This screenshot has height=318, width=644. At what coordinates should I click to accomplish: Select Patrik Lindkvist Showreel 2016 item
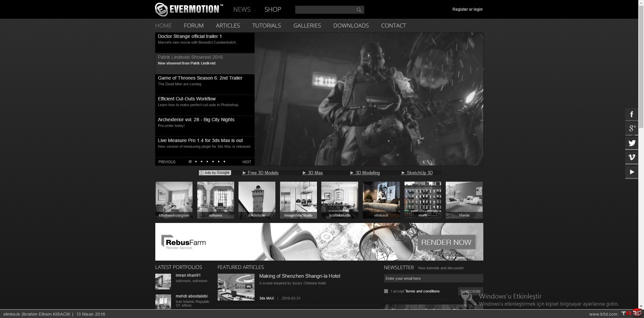[x=205, y=63]
